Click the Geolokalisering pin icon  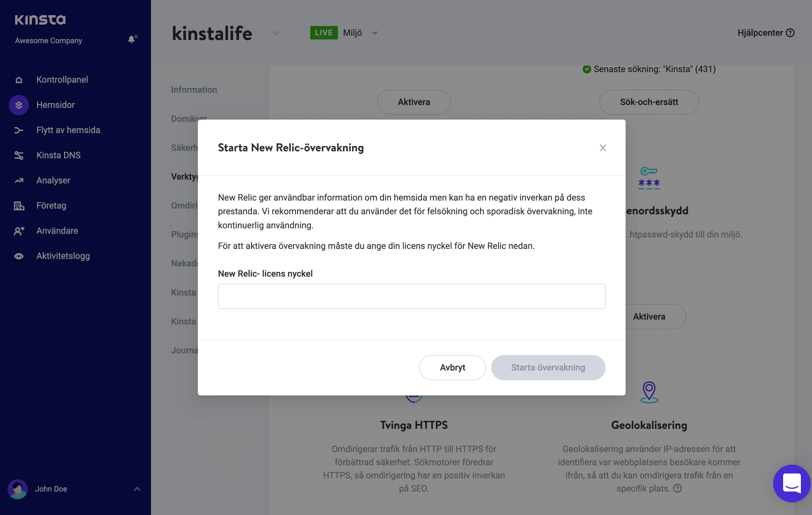pyautogui.click(x=649, y=392)
